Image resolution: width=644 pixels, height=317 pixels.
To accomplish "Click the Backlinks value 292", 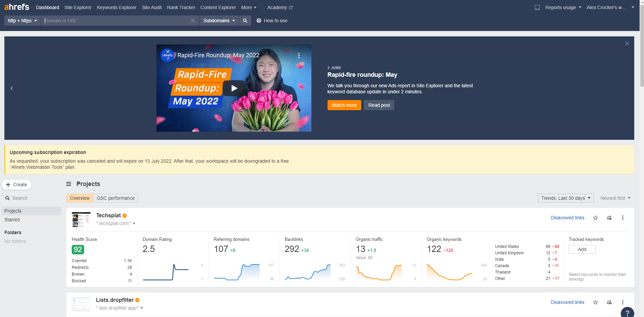I will (292, 249).
